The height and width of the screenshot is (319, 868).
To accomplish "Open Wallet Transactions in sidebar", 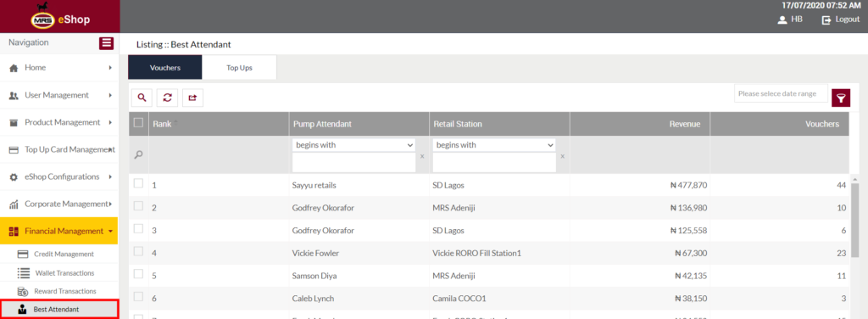I will tap(64, 273).
